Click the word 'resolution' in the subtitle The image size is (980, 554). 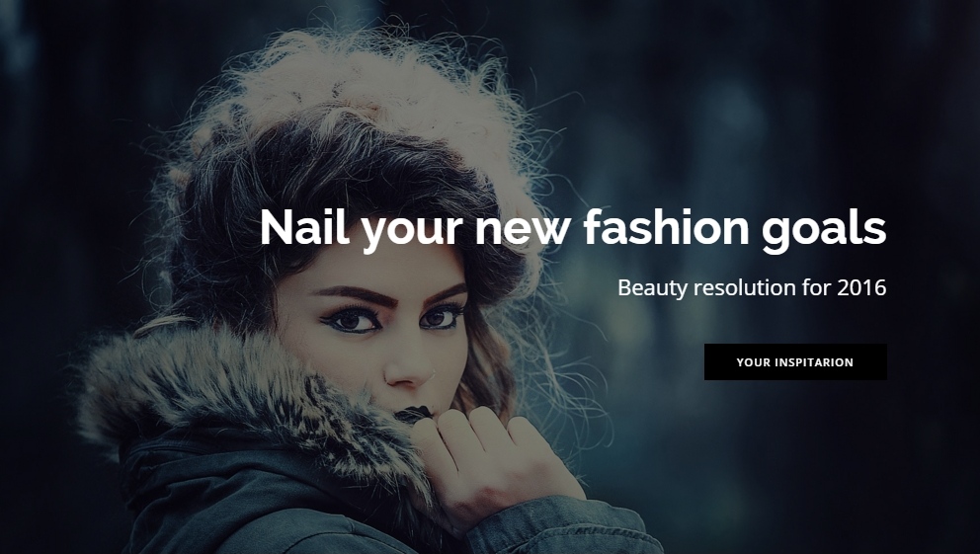tap(745, 287)
